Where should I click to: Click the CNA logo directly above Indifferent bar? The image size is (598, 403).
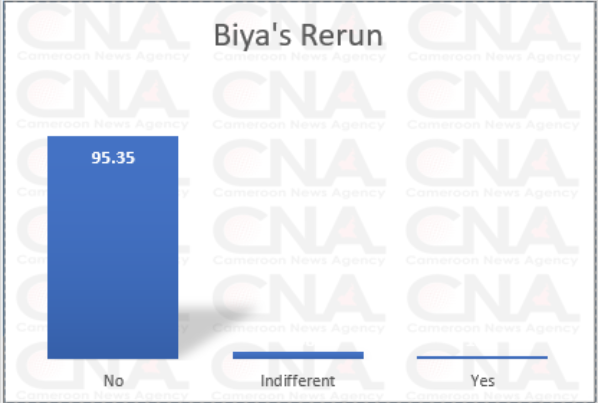tap(299, 297)
